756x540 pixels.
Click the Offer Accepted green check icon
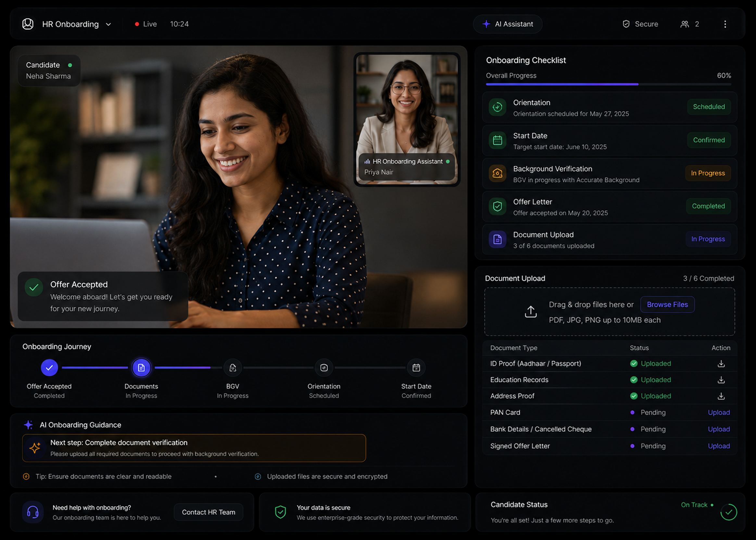click(34, 288)
